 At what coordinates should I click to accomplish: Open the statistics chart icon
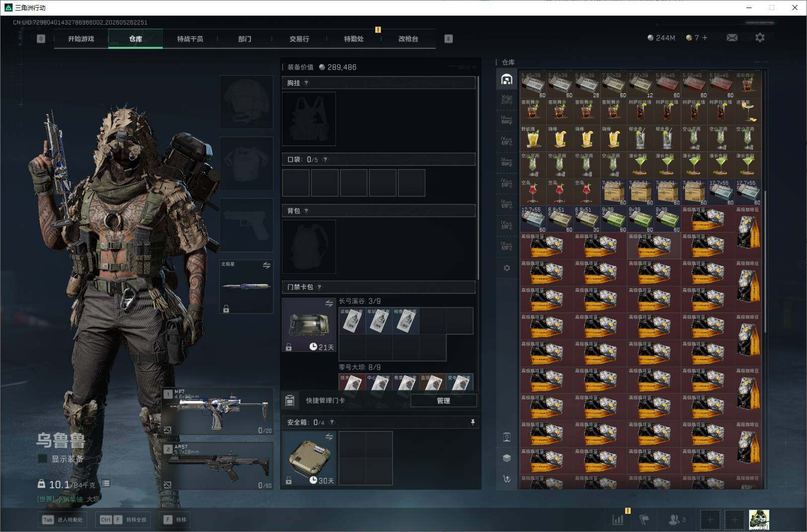click(x=618, y=519)
